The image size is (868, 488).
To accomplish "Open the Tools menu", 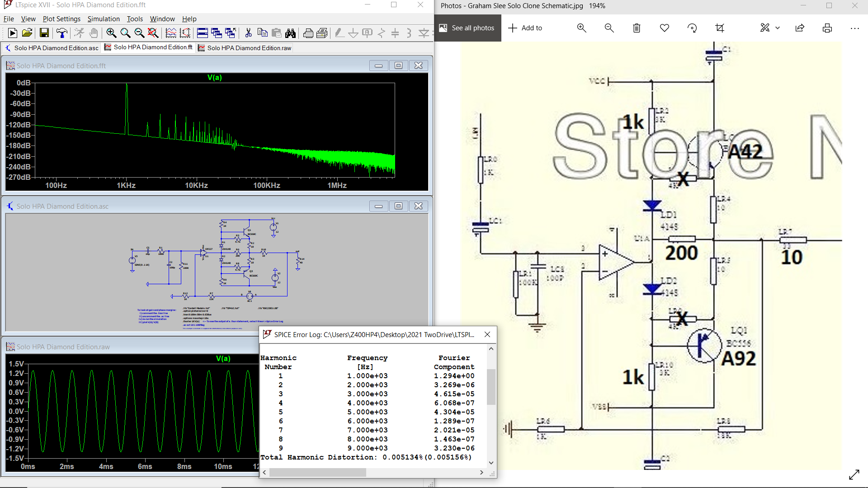I will 135,19.
